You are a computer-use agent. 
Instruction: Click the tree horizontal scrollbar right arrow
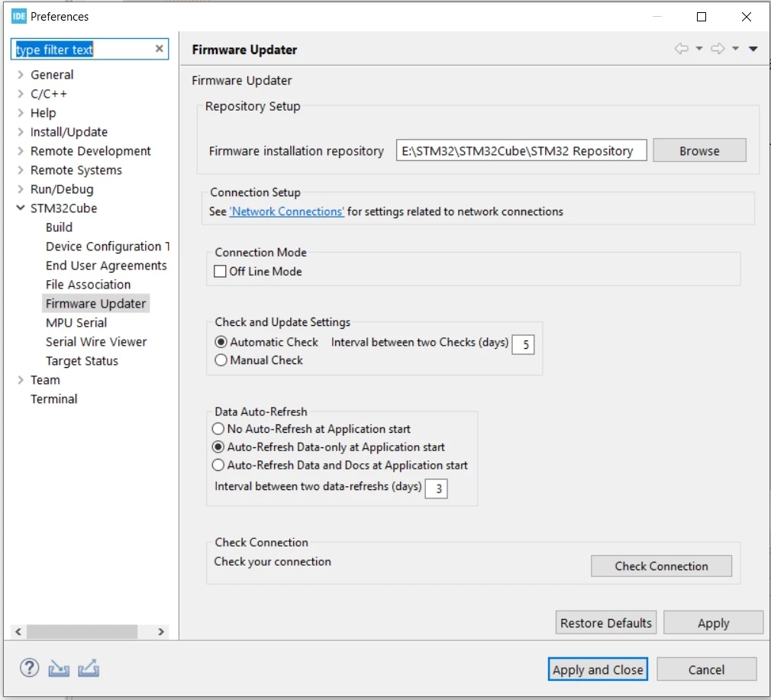(161, 631)
